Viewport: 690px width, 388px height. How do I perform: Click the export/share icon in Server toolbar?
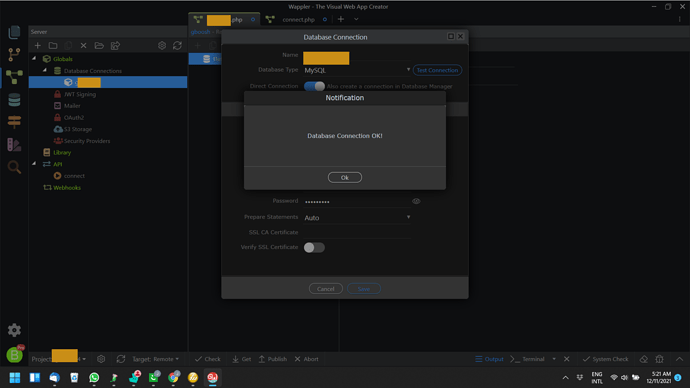click(x=115, y=45)
